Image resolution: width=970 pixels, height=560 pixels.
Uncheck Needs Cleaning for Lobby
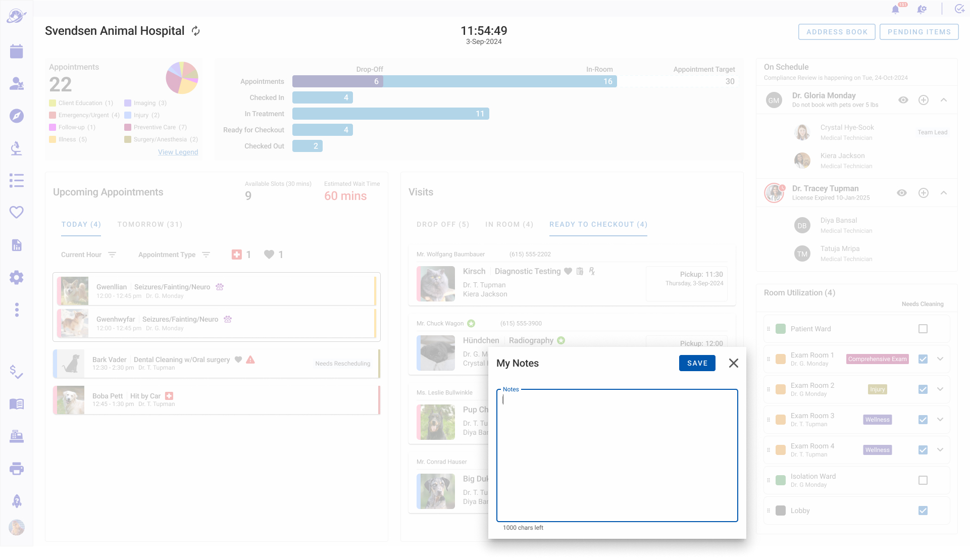pos(923,511)
